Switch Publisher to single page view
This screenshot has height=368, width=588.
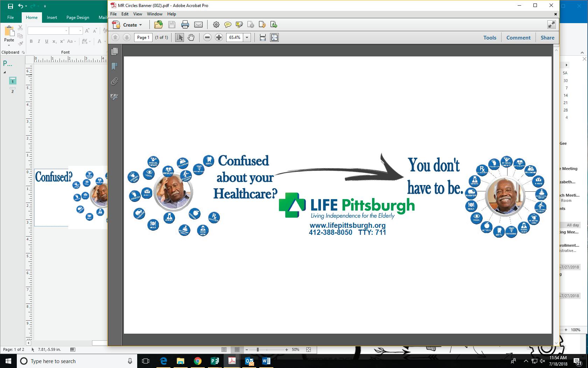[x=224, y=349]
